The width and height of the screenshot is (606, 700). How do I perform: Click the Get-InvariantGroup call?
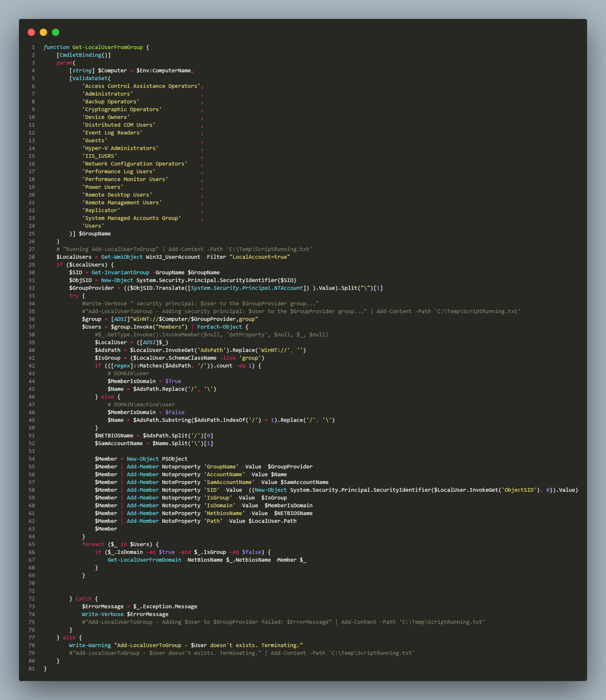tap(120, 273)
